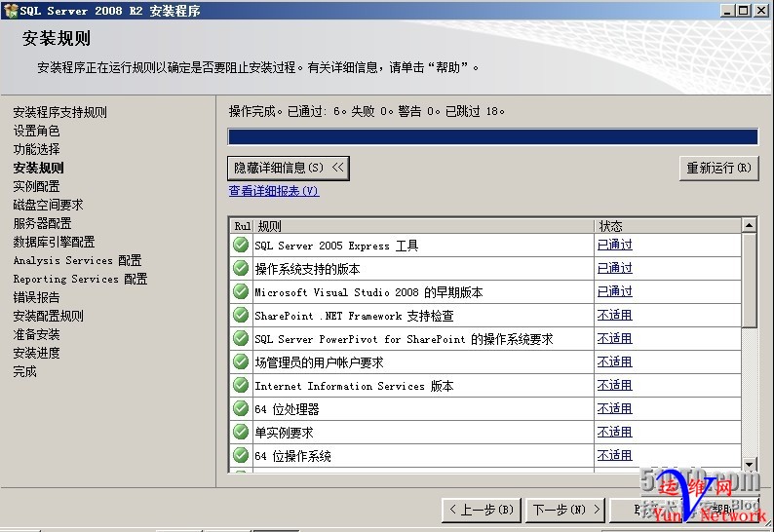Select 完成 step in sidebar
Viewport: 774px width, 532px height.
[24, 371]
